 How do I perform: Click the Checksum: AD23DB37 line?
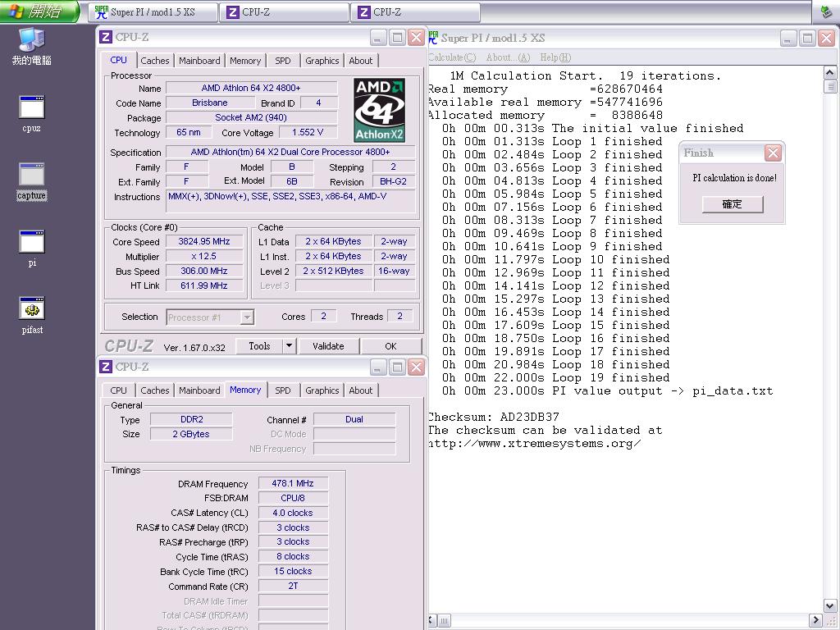click(x=493, y=417)
